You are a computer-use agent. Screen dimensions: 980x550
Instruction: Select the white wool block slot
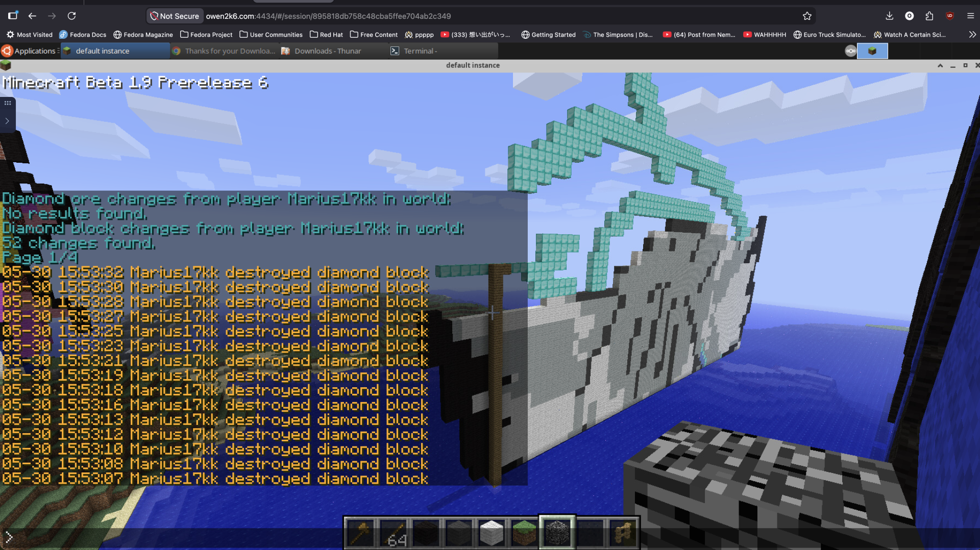(492, 533)
